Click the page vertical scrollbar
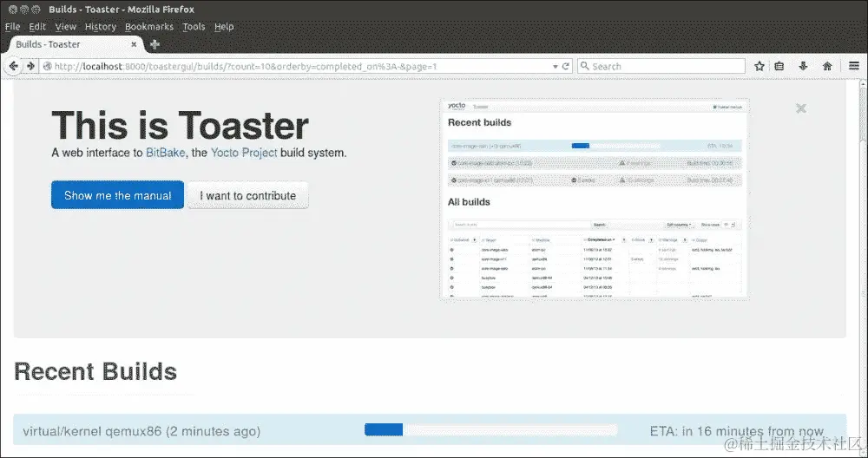Viewport: 868px width, 458px height. [x=863, y=268]
